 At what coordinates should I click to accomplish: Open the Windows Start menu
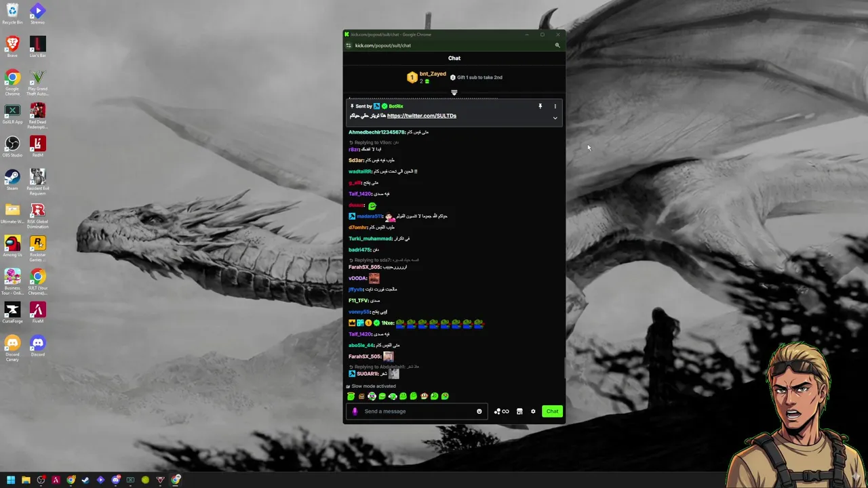[x=11, y=480]
